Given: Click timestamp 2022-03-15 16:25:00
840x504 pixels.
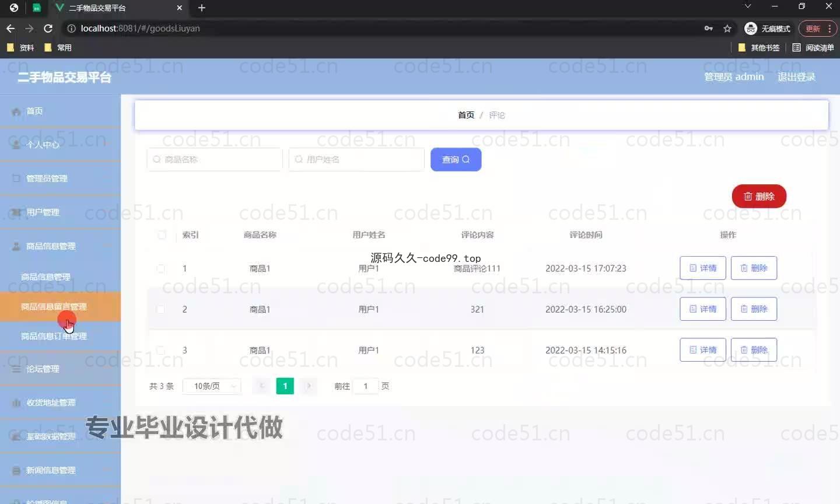Looking at the screenshot, I should tap(586, 309).
